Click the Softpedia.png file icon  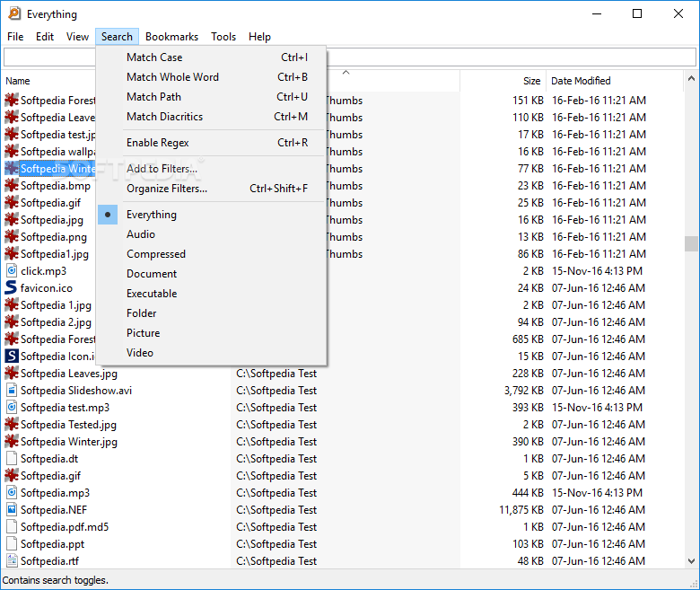[x=12, y=237]
